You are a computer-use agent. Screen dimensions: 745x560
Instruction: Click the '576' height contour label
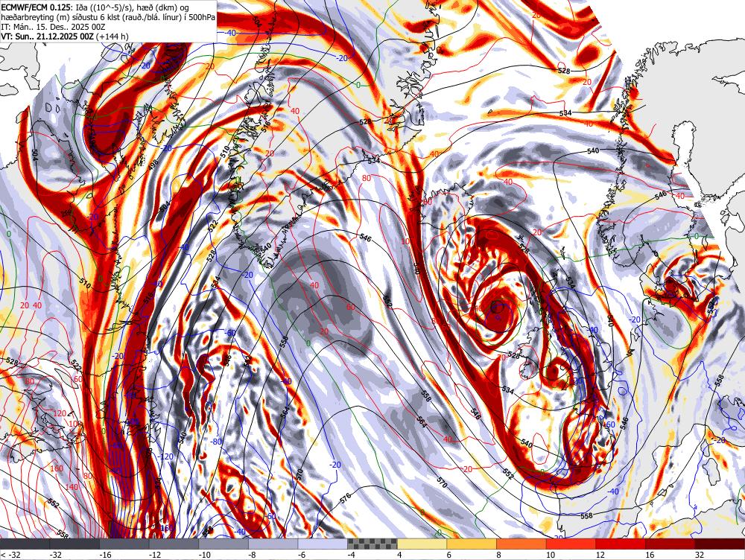point(346,499)
